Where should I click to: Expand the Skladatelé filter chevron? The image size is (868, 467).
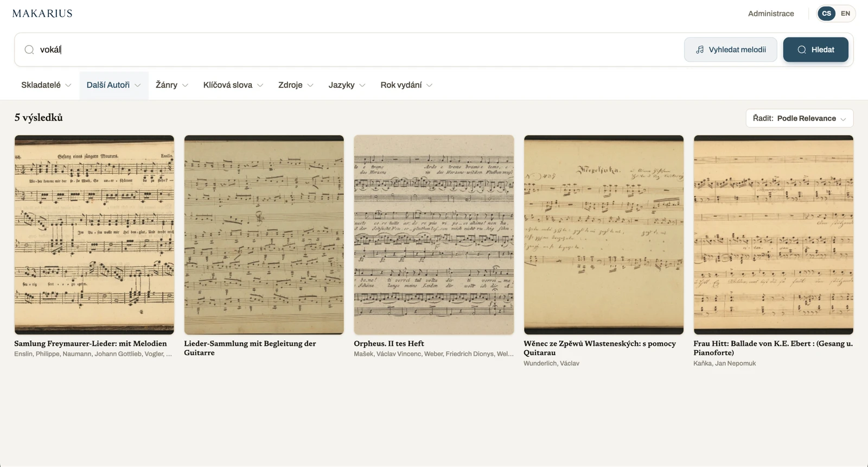68,85
